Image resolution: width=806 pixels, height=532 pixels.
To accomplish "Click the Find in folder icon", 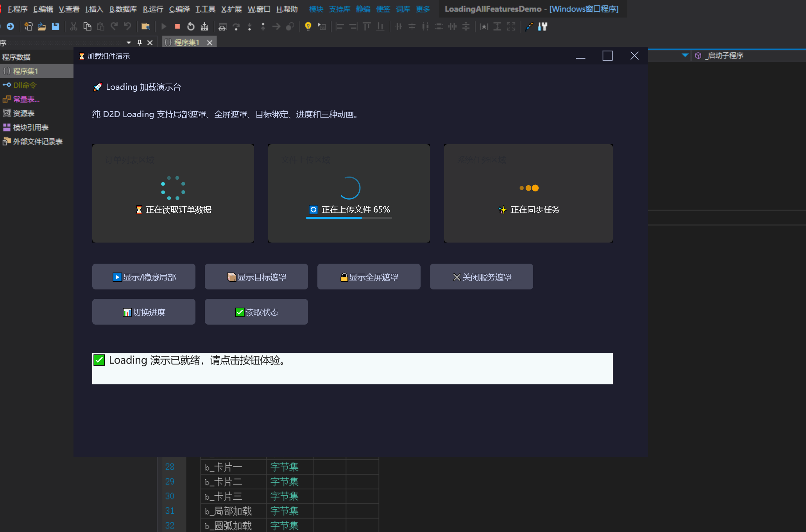I will [145, 27].
